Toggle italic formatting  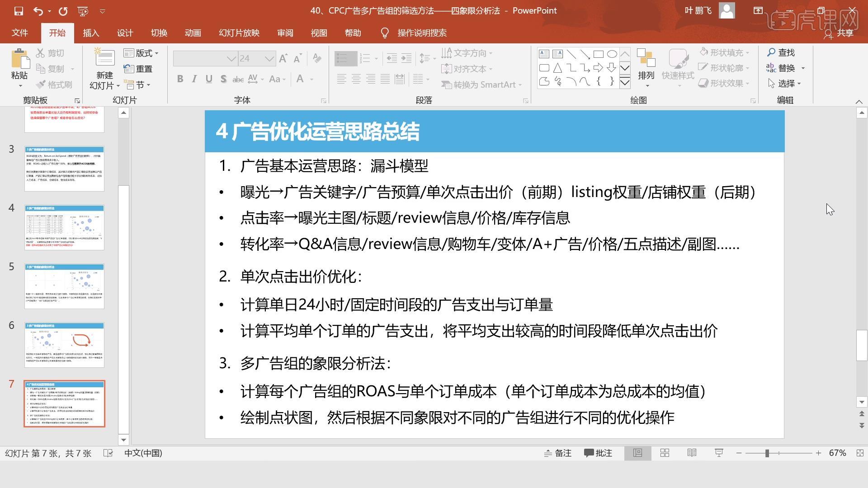click(194, 79)
